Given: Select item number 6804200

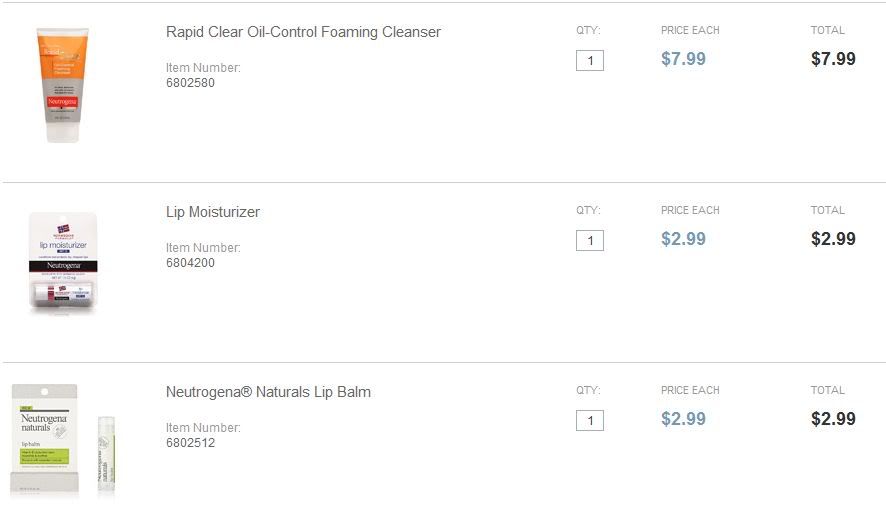Looking at the screenshot, I should tap(190, 263).
